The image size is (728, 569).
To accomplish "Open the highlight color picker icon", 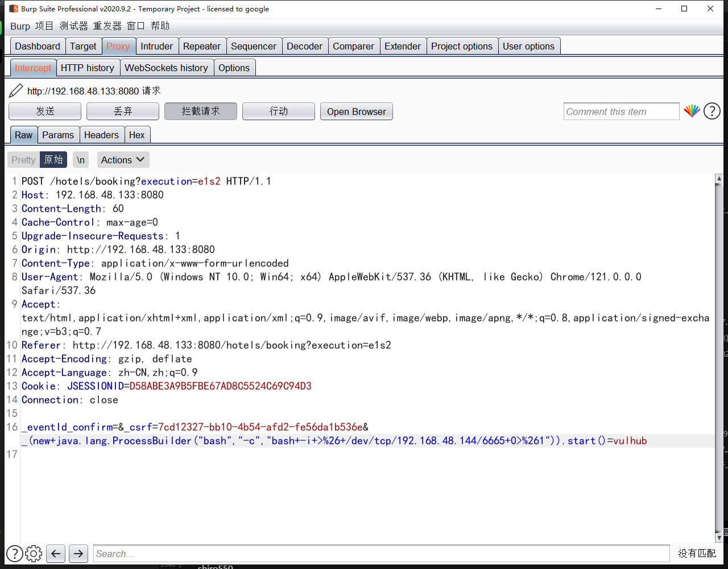I will [692, 111].
